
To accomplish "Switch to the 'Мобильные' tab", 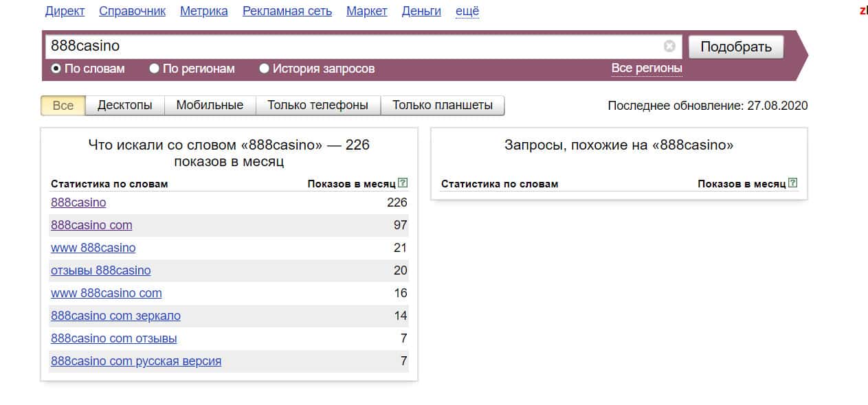I will tap(210, 106).
